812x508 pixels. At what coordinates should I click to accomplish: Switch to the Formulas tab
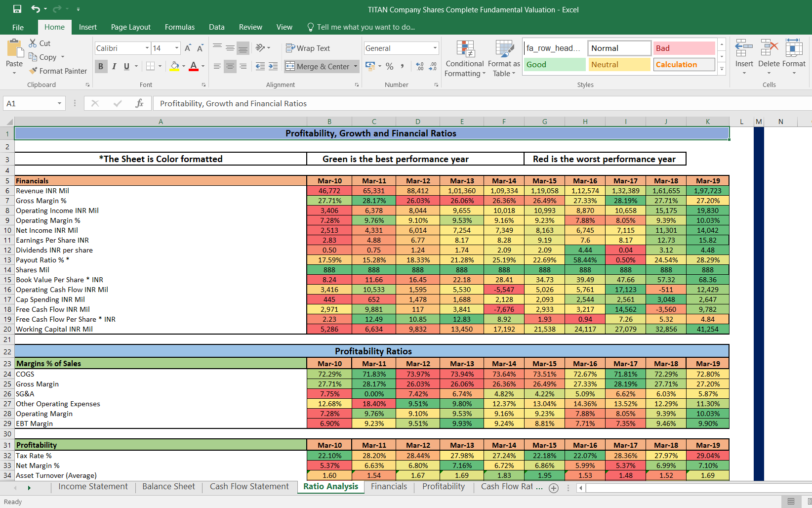point(179,27)
